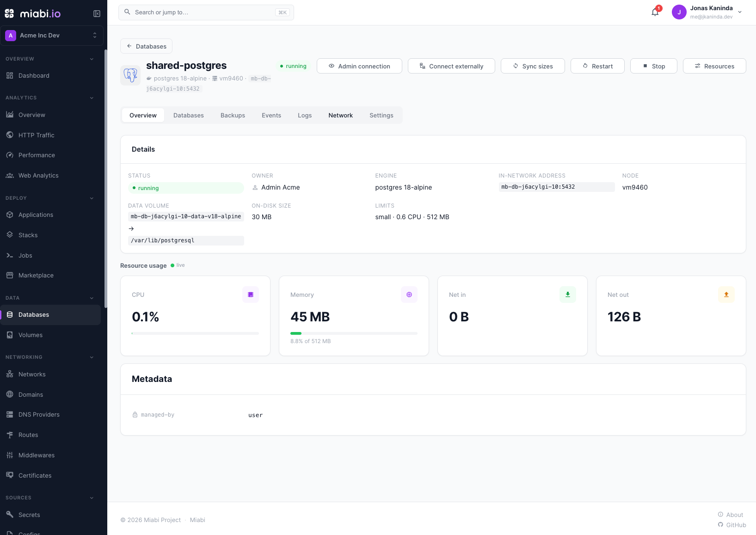Open the notifications bell

coord(655,12)
